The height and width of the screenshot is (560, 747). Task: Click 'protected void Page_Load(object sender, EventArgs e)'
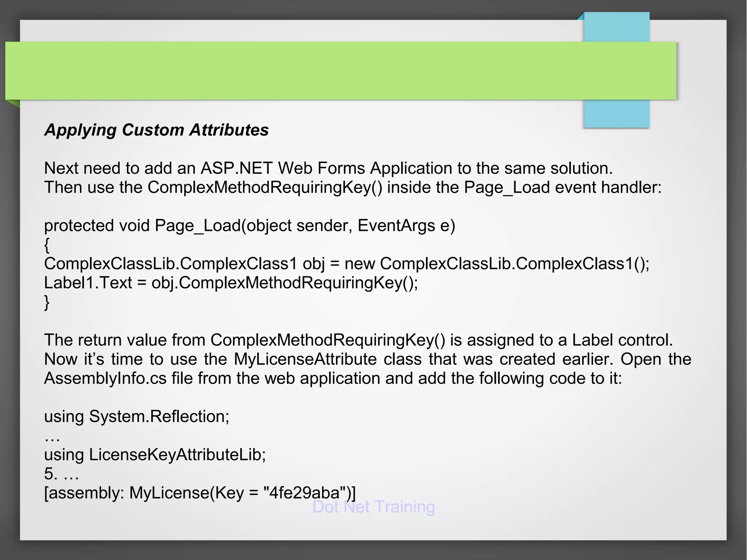coord(249,226)
